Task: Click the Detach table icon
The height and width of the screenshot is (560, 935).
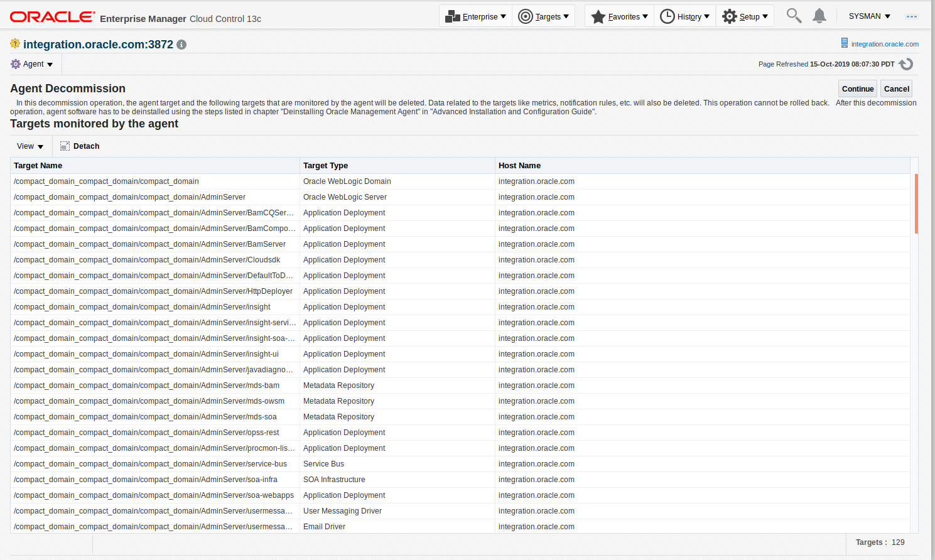Action: pyautogui.click(x=65, y=146)
